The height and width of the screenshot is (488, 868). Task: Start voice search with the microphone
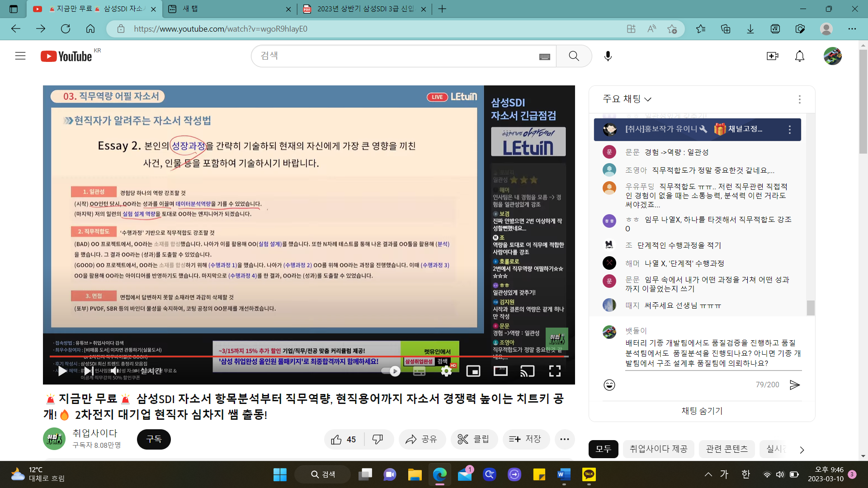[x=608, y=56]
